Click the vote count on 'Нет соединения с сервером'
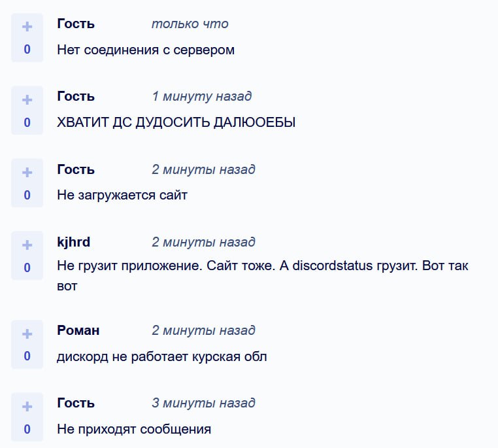Image resolution: width=498 pixels, height=448 pixels. [x=27, y=50]
